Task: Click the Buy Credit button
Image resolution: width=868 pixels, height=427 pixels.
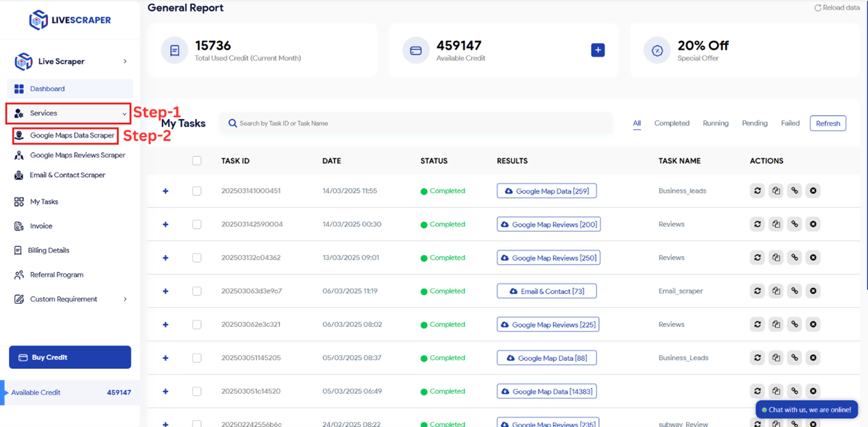Action: click(x=70, y=357)
